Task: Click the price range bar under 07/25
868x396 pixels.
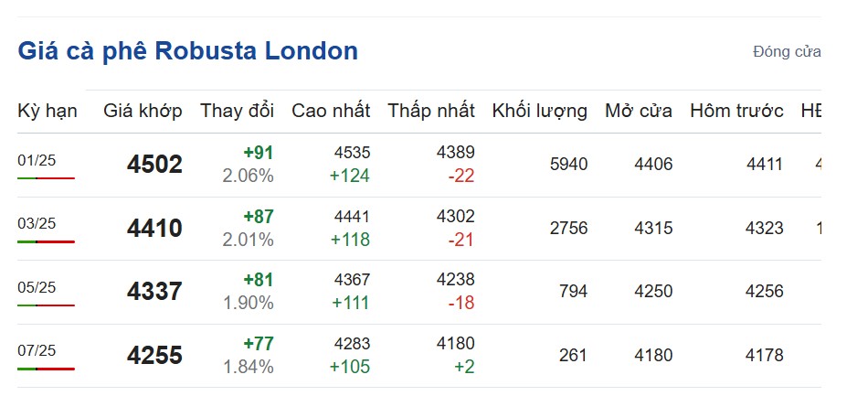Action: click(x=46, y=369)
